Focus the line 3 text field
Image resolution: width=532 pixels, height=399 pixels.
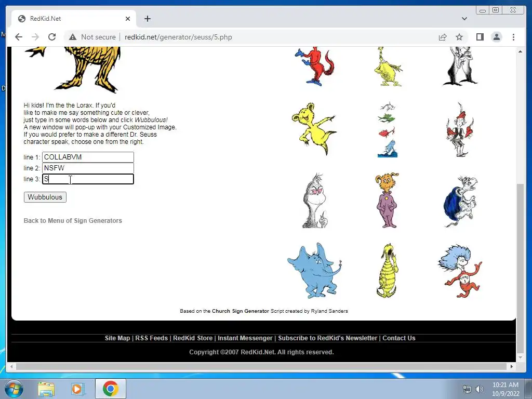coord(88,179)
